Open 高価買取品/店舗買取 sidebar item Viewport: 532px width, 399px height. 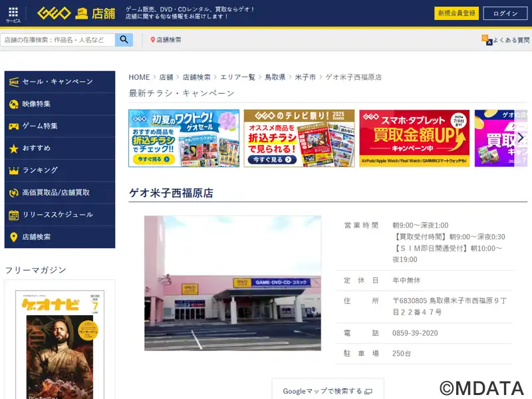(x=60, y=193)
